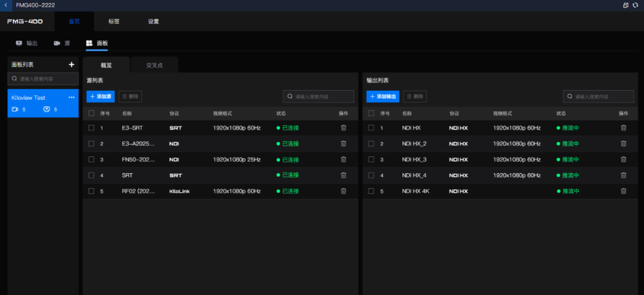The width and height of the screenshot is (644, 295).
Task: Tick the checkbox for source E3-SRT
Action: tap(91, 128)
